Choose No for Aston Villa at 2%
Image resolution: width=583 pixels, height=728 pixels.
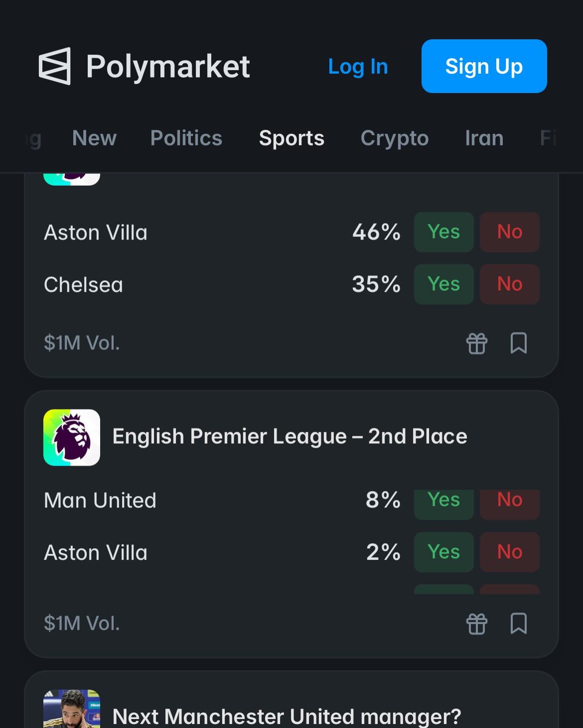(x=509, y=552)
